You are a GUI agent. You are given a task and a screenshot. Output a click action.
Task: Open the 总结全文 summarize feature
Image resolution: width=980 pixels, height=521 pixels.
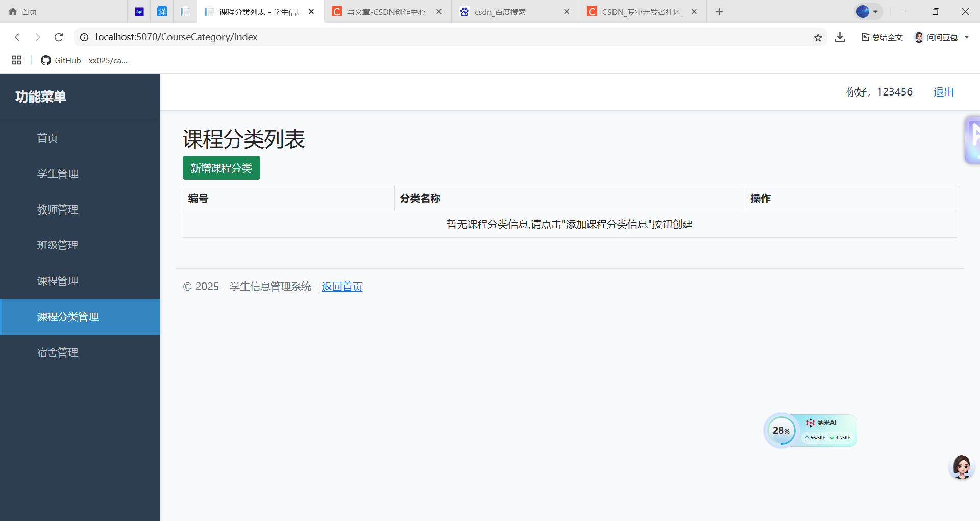coord(881,37)
